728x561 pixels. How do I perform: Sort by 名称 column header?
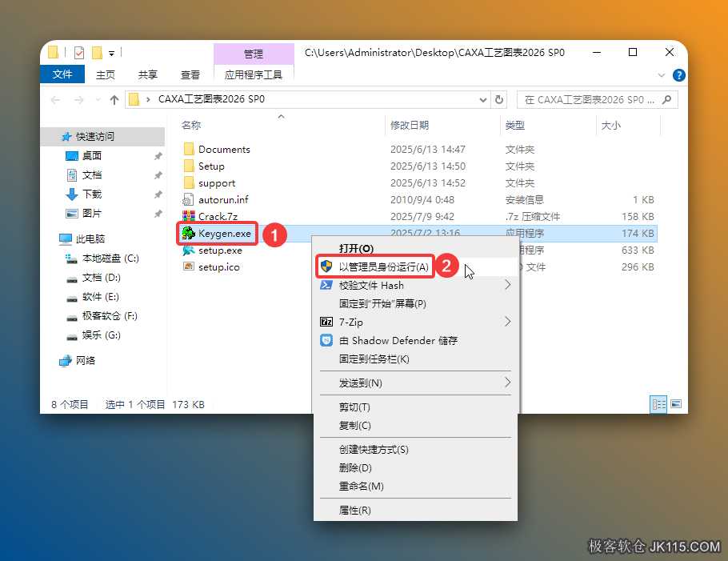(191, 125)
